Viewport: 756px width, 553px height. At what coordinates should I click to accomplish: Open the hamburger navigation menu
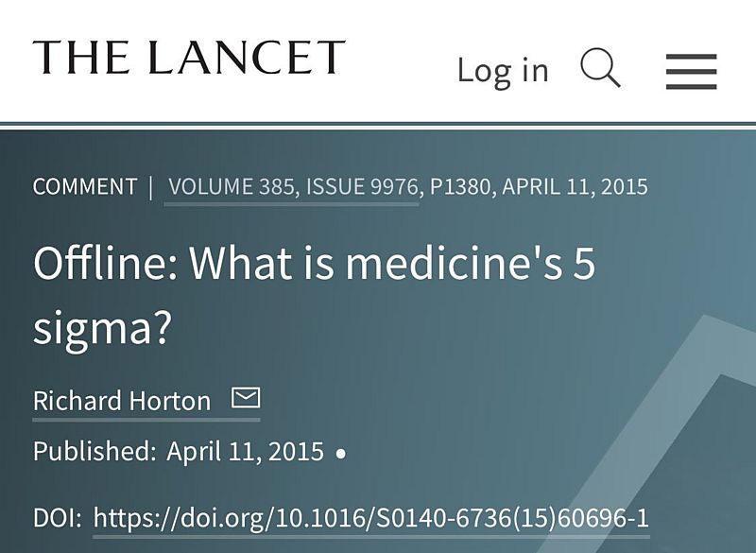[x=691, y=71]
